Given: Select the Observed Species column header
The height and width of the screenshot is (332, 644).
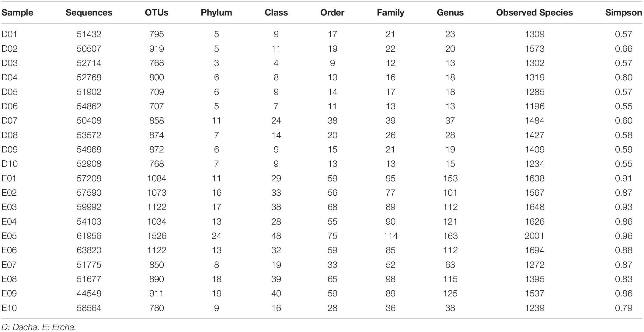Looking at the screenshot, I should pyautogui.click(x=534, y=12).
